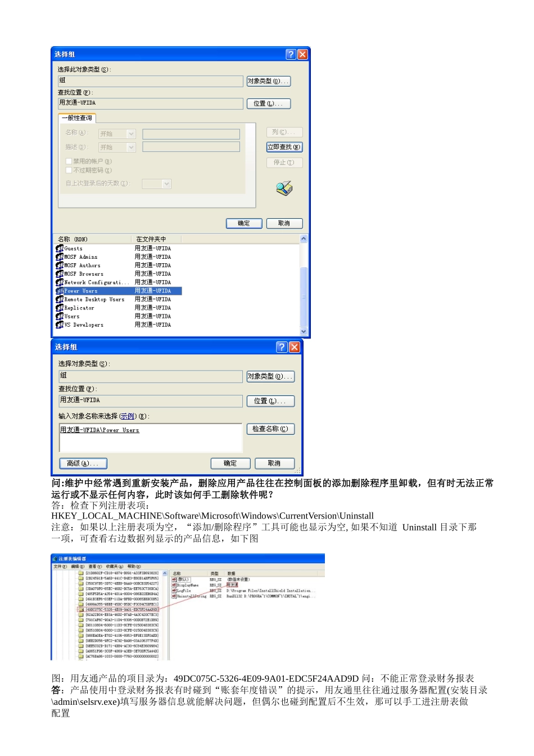The image size is (534, 756).
Task: Click folder icon of key {90110804-6000...}
Action: click(x=81, y=625)
